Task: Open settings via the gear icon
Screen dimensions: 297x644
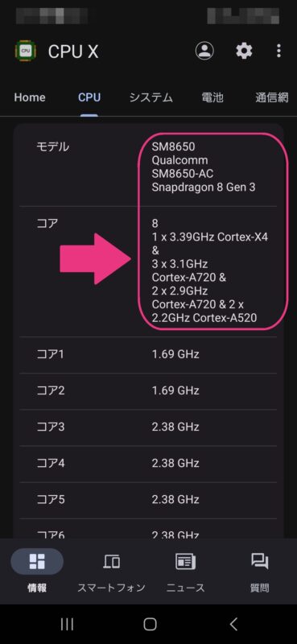Action: pyautogui.click(x=244, y=51)
